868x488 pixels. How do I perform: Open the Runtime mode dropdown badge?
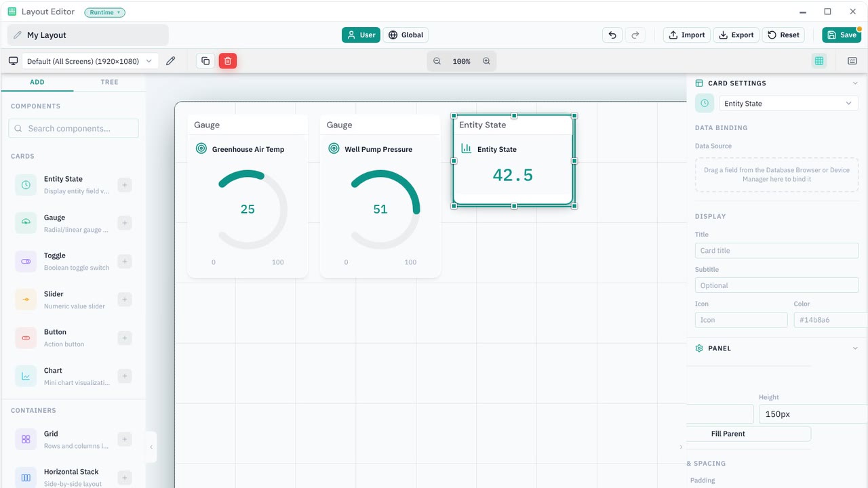tap(104, 12)
